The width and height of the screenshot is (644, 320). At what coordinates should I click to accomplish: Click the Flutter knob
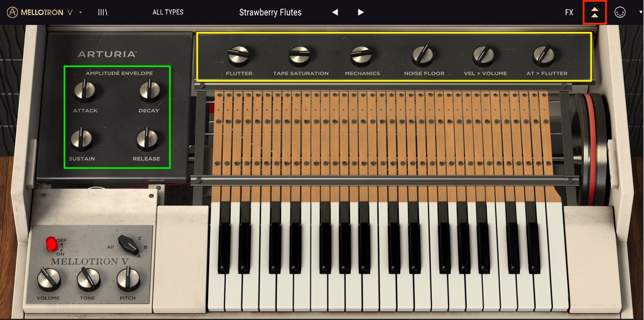pos(239,56)
